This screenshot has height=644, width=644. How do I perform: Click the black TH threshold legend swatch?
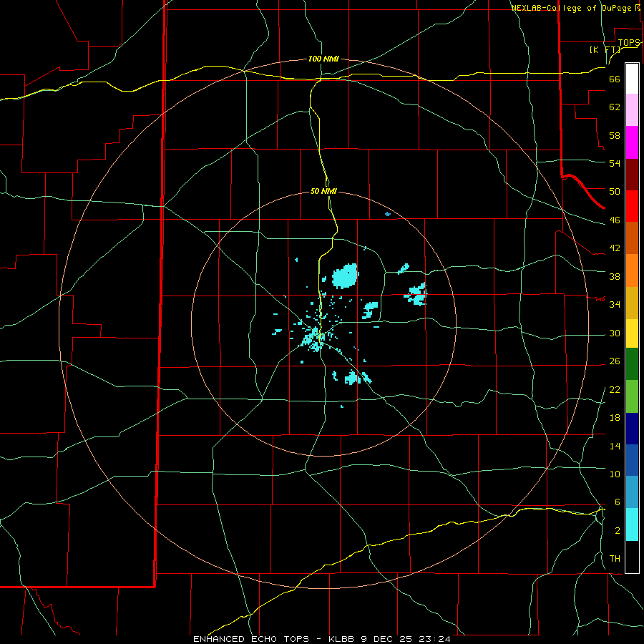point(632,557)
